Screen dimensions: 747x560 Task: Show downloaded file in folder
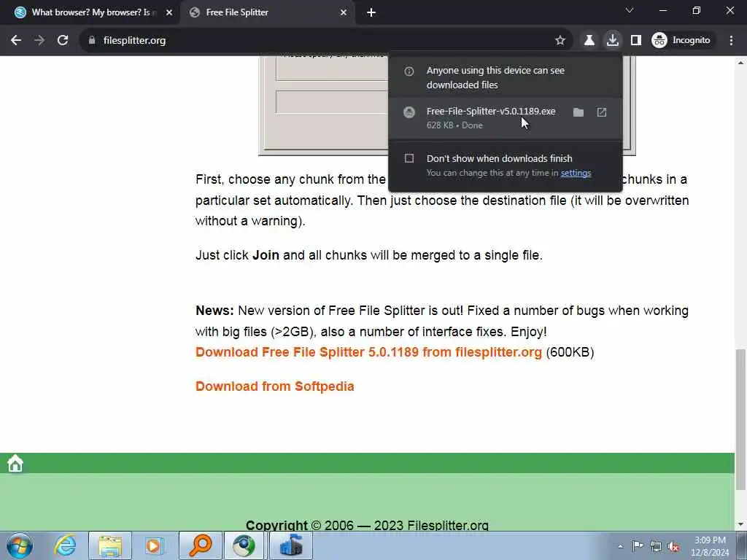click(578, 112)
